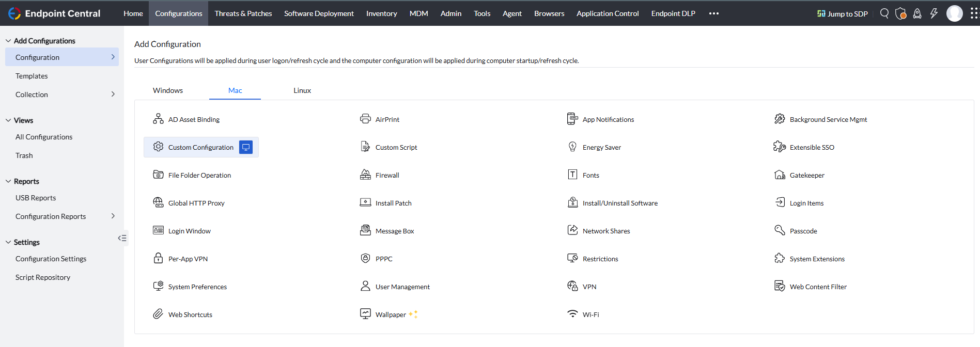Image resolution: width=980 pixels, height=347 pixels.
Task: Open Trash in the sidebar
Action: (24, 155)
